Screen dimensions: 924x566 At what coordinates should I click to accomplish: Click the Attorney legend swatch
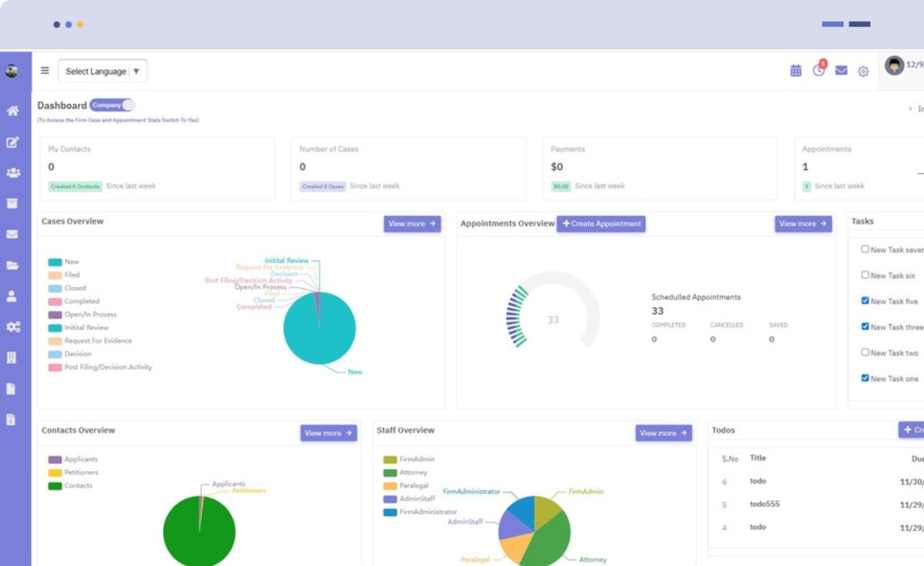390,472
